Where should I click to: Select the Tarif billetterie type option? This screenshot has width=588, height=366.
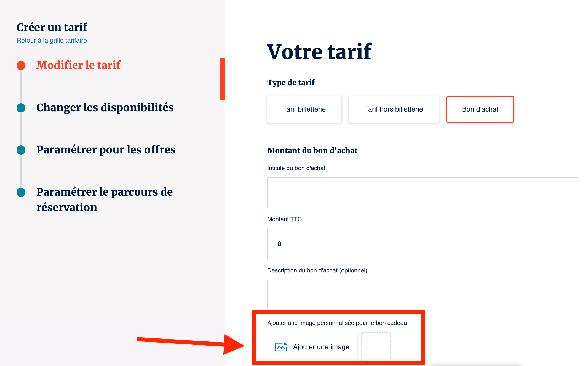[304, 109]
